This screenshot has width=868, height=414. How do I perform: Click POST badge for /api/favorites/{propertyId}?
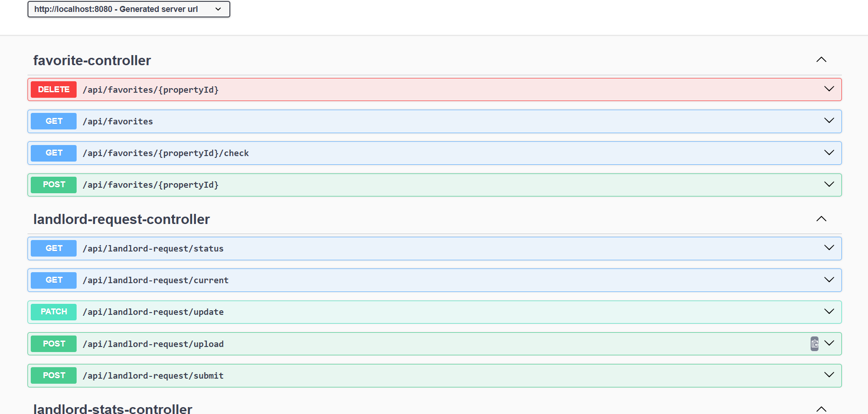click(x=54, y=185)
